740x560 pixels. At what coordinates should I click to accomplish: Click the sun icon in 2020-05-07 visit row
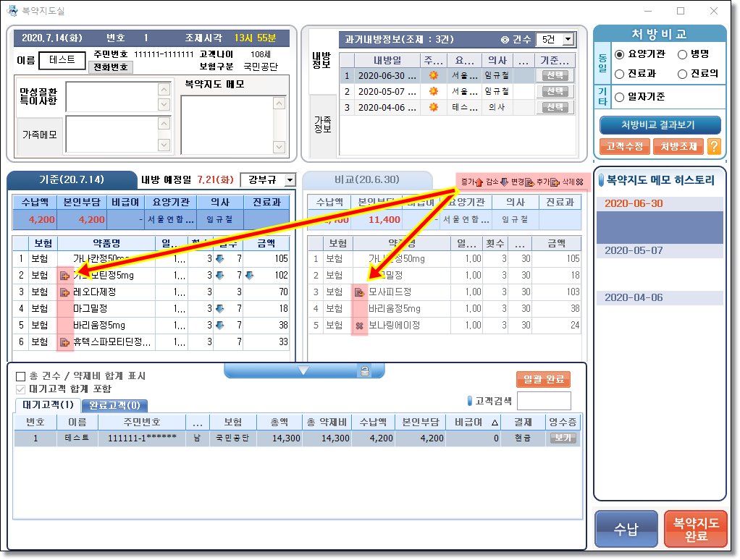[x=434, y=91]
